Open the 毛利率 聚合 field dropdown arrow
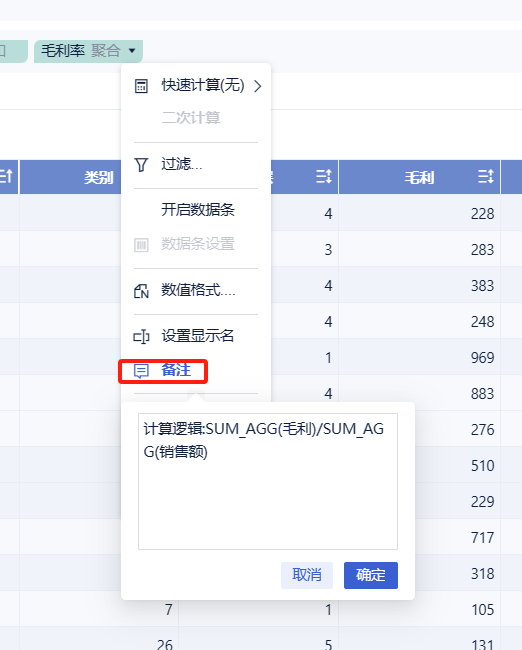This screenshot has width=522, height=650. click(132, 51)
